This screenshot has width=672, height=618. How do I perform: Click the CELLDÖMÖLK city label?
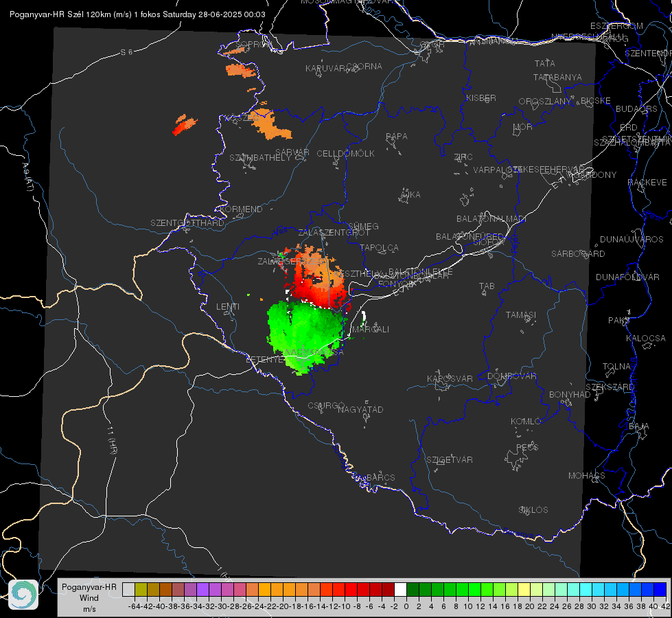click(x=346, y=154)
